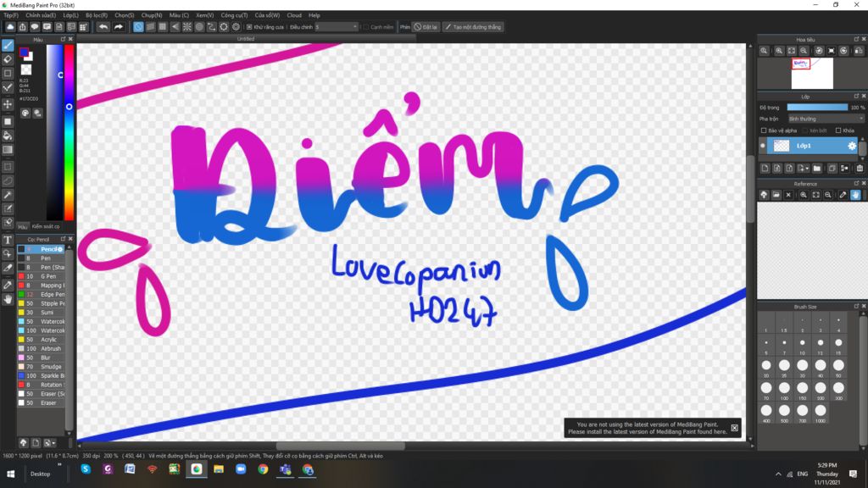Screen dimensions: 868x488
Task: Open the Điều chỉnh correction dropdown
Action: tap(337, 26)
